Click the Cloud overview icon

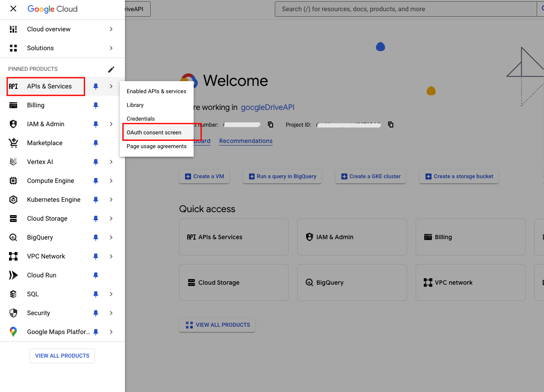coord(13,29)
